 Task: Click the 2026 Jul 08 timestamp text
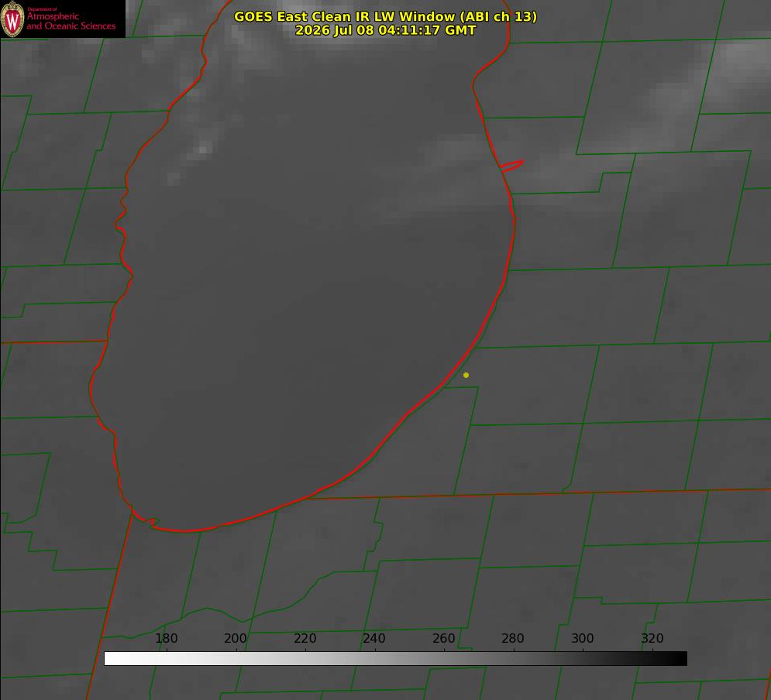(x=386, y=30)
